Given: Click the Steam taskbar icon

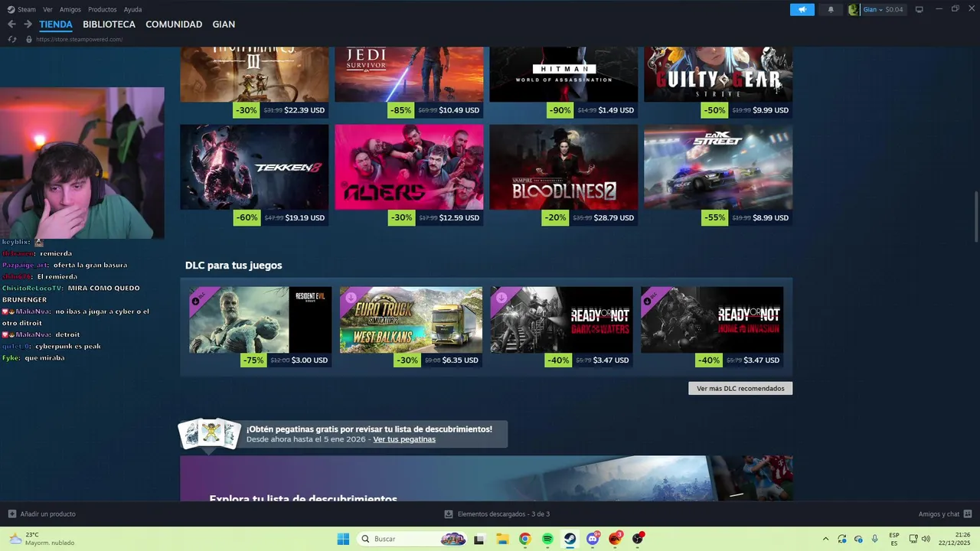Looking at the screenshot, I should point(570,539).
